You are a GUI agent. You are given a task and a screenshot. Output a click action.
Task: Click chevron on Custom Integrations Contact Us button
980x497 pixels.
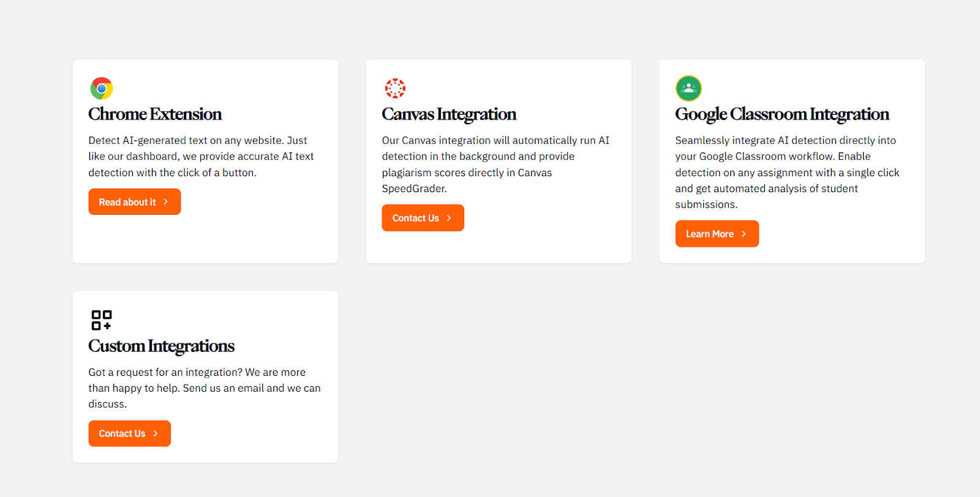(x=156, y=433)
